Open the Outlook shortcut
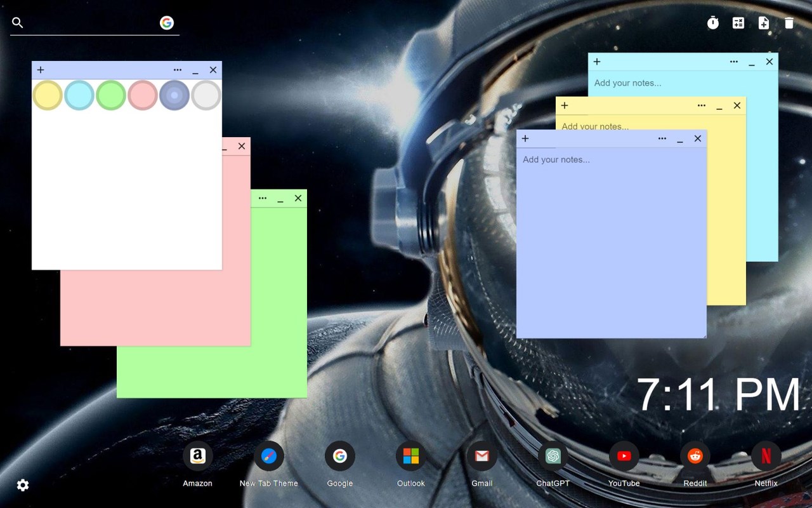The image size is (812, 508). pyautogui.click(x=411, y=456)
